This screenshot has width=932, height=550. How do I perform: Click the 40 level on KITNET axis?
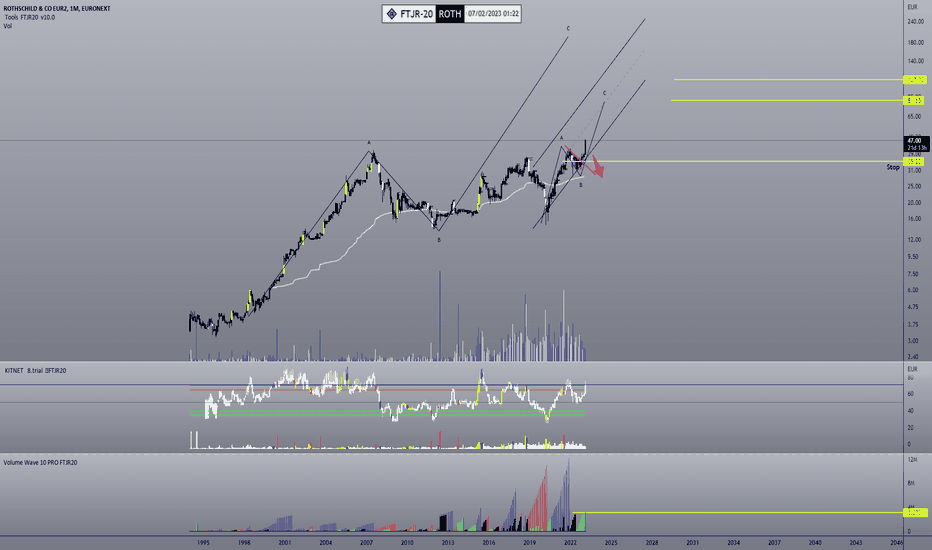(910, 411)
